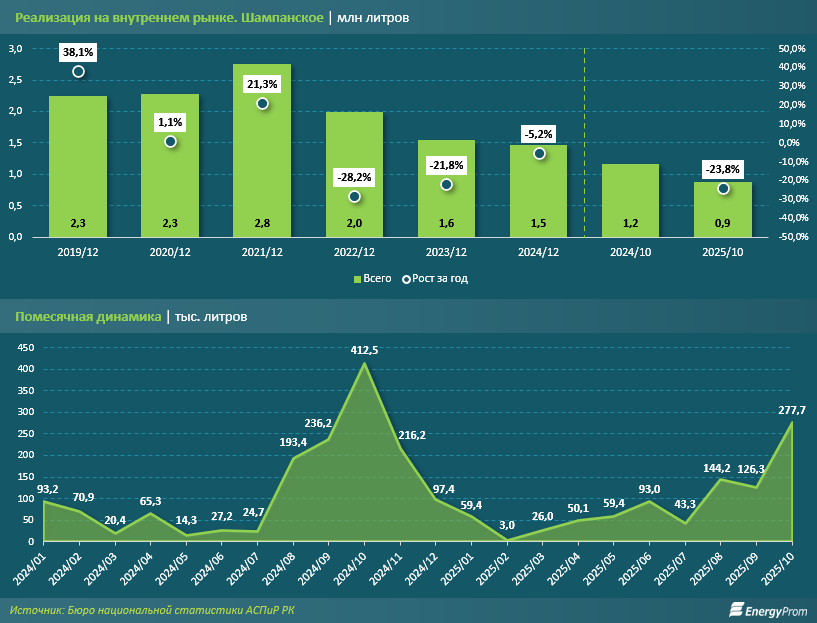817x623 pixels.
Task: Click the -23,8% growth marker circle
Action: coord(723,189)
